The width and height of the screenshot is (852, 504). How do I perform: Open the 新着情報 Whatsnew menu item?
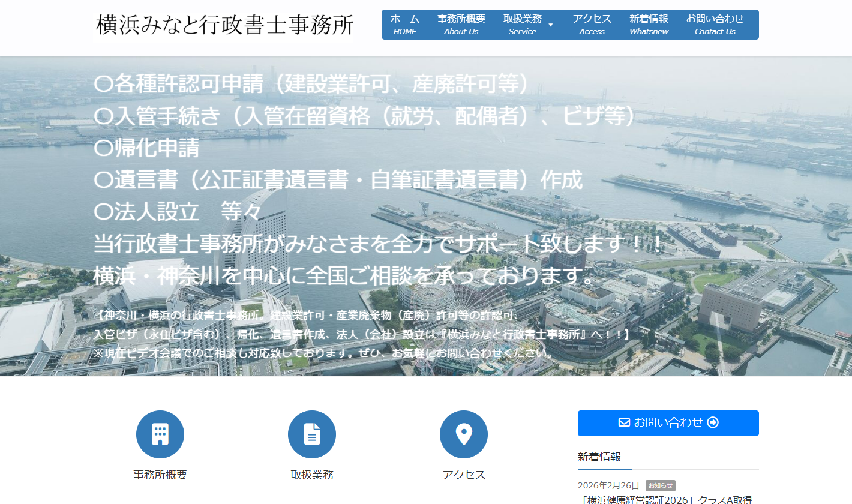648,25
